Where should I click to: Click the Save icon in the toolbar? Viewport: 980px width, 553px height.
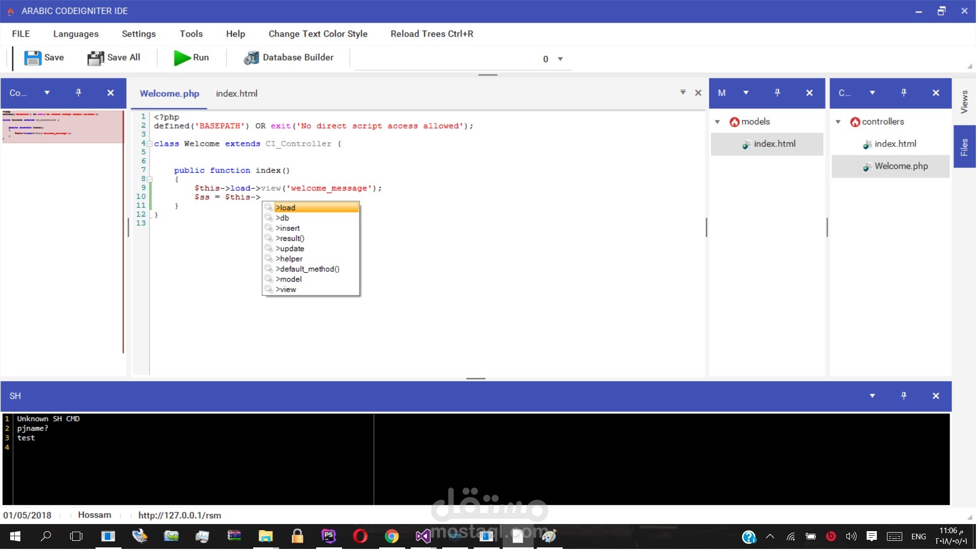pos(33,57)
